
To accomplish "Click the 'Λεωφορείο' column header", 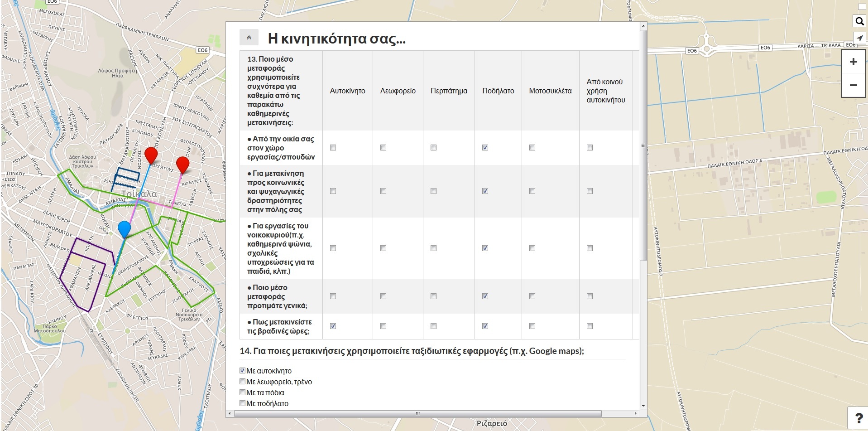I will click(398, 91).
